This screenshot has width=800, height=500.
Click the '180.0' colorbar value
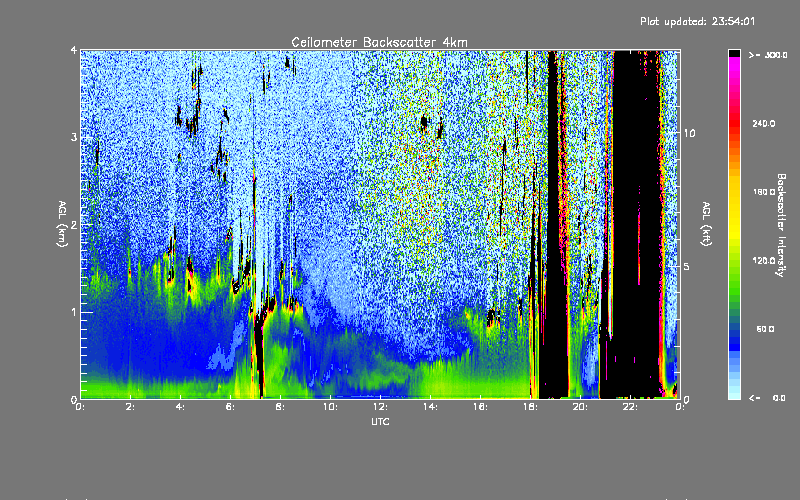[x=764, y=192]
